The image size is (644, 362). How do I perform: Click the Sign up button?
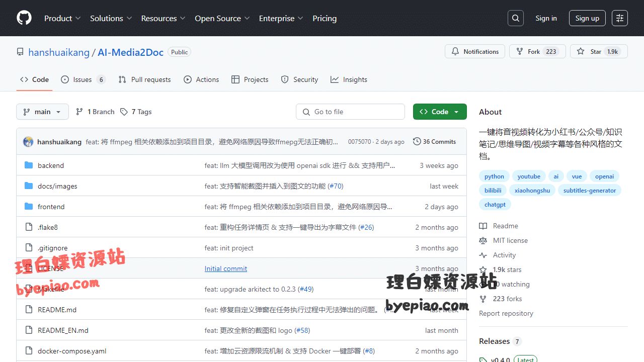[587, 18]
